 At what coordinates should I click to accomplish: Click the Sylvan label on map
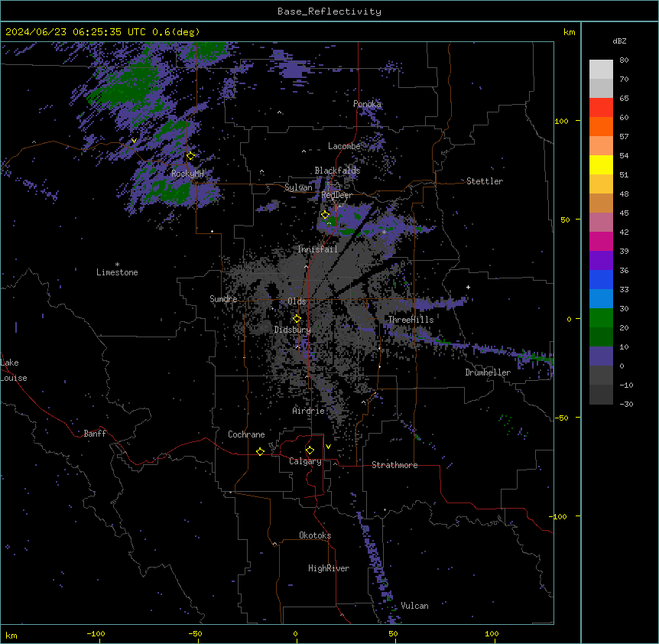tap(298, 187)
